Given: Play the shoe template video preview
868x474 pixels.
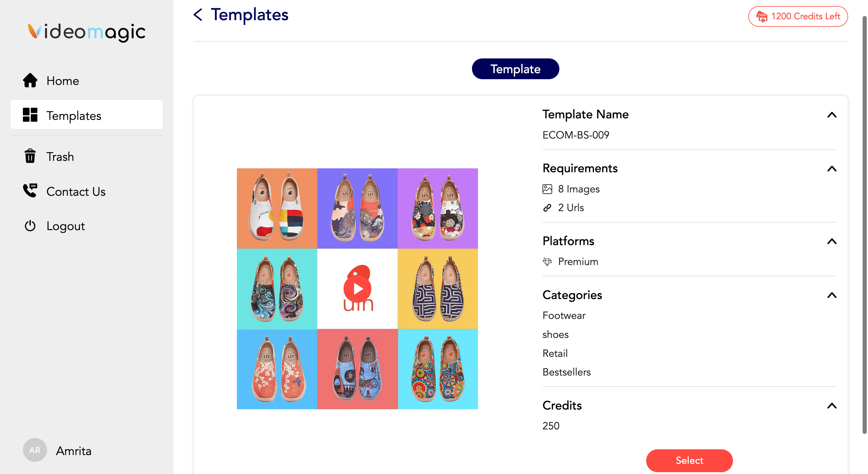Looking at the screenshot, I should click(357, 289).
